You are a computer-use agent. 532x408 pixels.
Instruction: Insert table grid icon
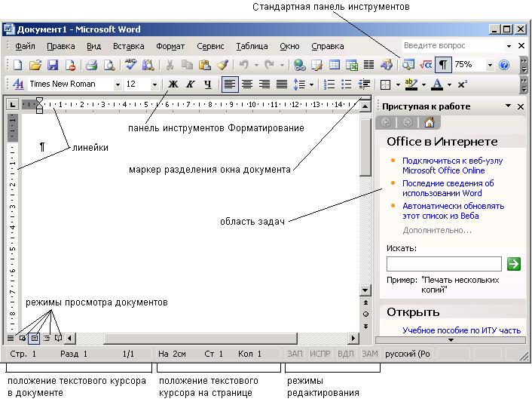click(335, 65)
